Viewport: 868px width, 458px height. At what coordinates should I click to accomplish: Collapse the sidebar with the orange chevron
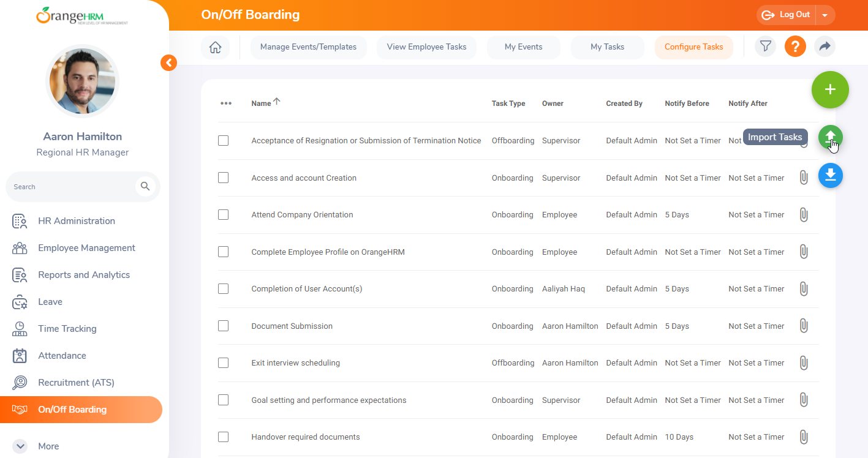coord(168,62)
